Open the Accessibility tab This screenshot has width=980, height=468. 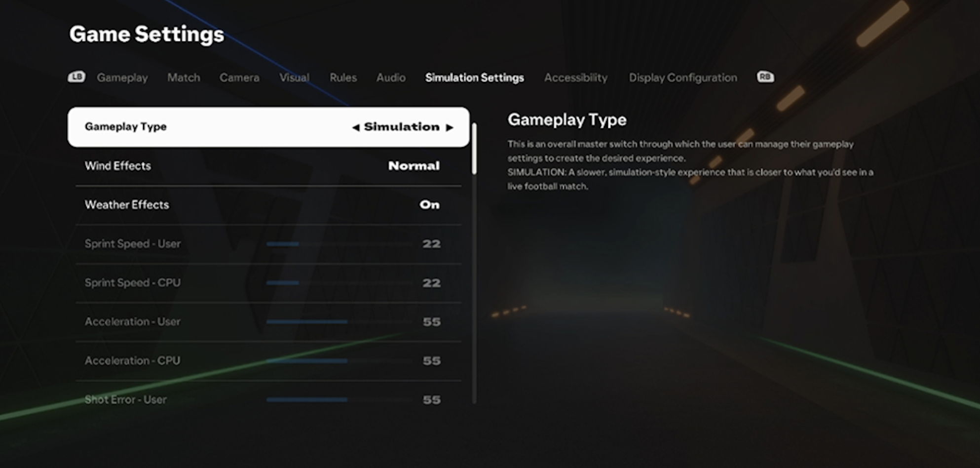(576, 78)
